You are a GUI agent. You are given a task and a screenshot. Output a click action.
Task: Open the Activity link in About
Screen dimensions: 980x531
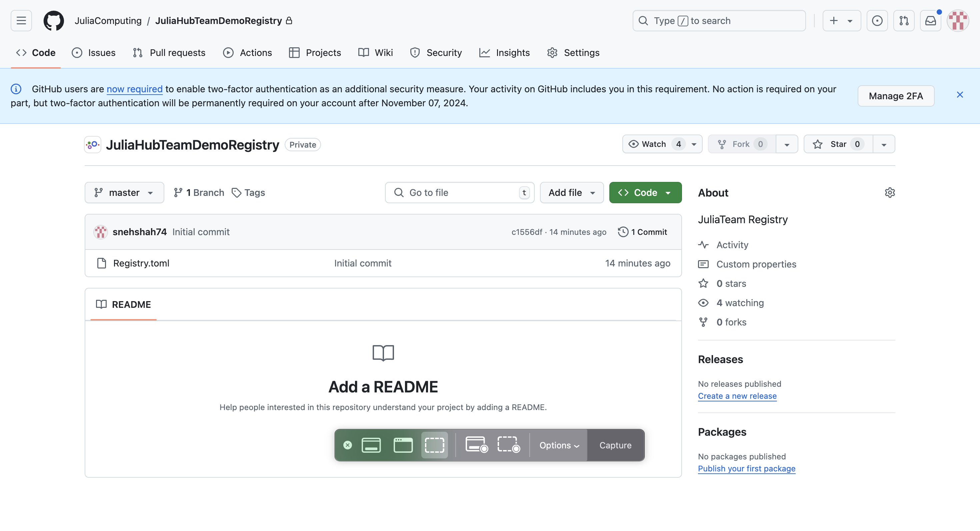[x=723, y=245]
